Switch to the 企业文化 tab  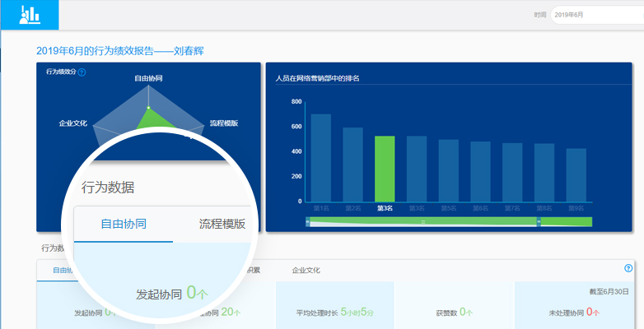[306, 270]
